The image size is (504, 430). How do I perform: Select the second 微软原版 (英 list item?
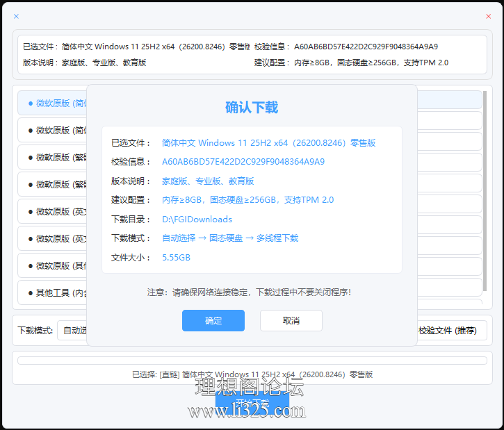52,238
